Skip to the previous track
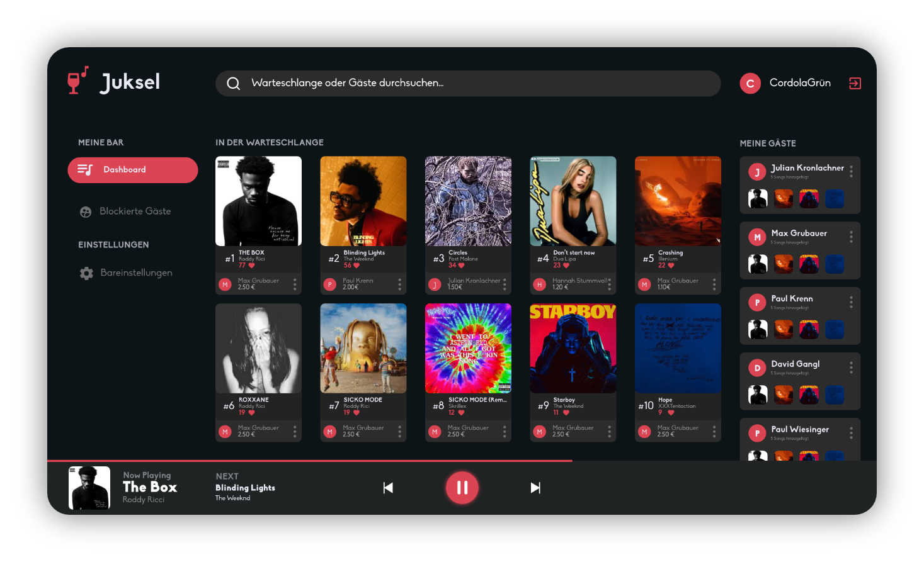Screen dimensions: 924x562 388,488
